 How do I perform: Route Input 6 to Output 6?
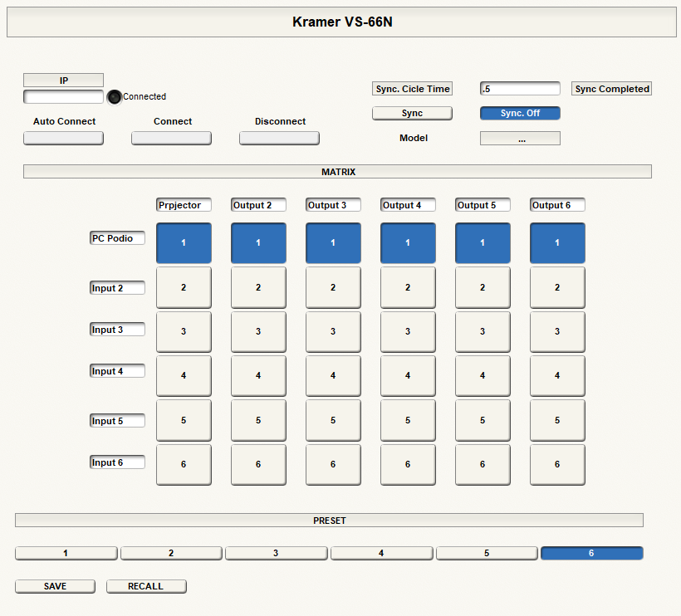click(557, 464)
